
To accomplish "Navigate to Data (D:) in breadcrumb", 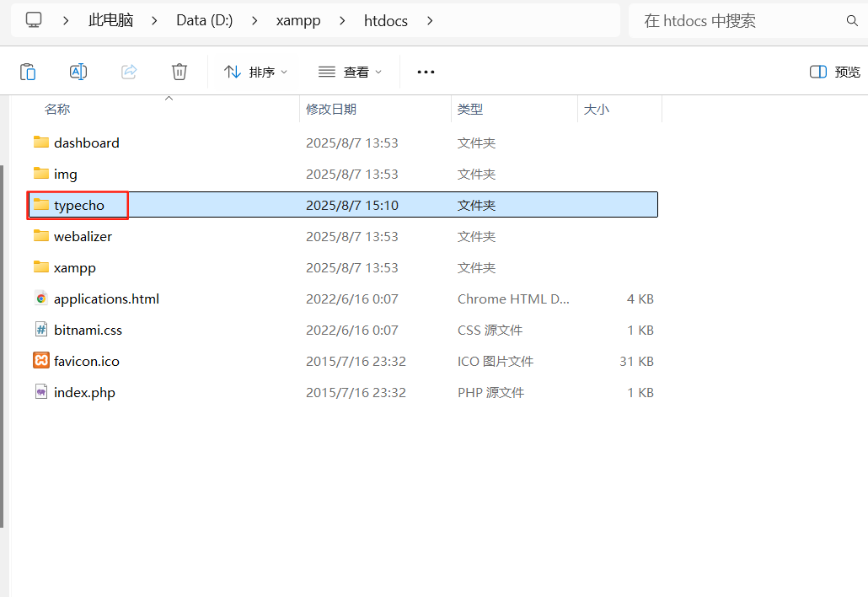I will click(204, 20).
